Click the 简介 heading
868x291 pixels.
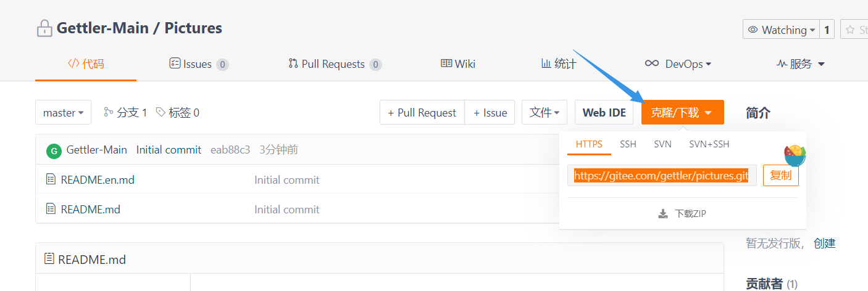coord(758,113)
